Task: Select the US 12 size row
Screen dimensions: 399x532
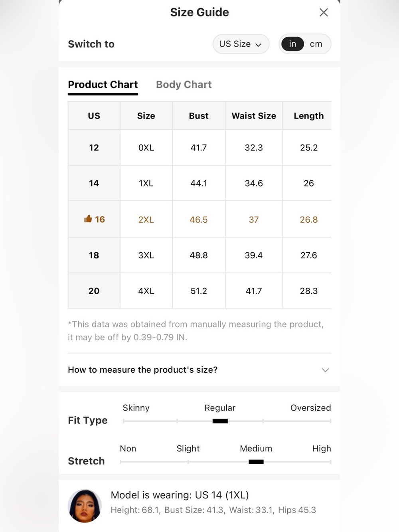Action: click(x=199, y=147)
